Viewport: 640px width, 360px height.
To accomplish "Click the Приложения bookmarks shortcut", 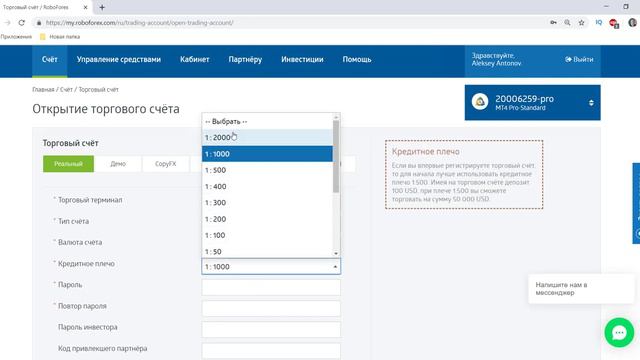I will pos(16,37).
